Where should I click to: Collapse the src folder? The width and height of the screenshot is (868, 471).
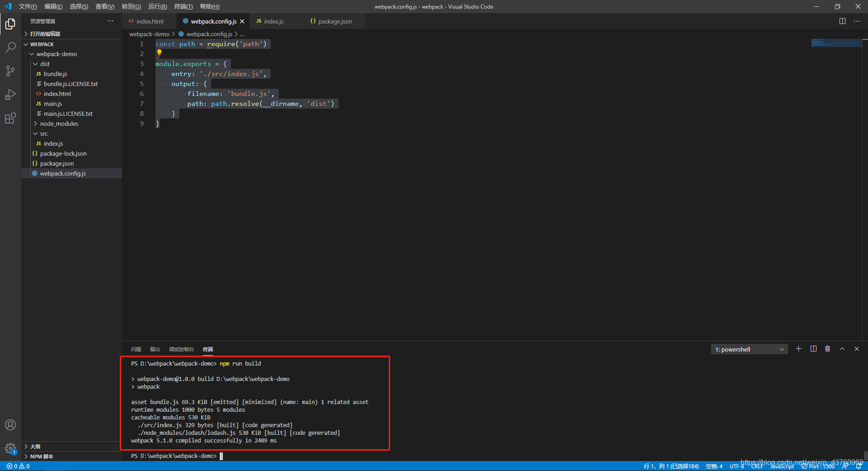pos(71,133)
